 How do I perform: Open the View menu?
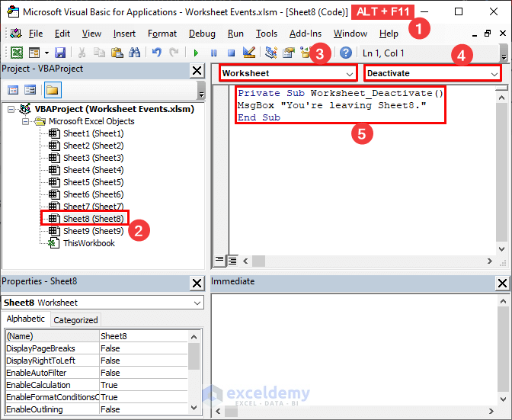91,34
